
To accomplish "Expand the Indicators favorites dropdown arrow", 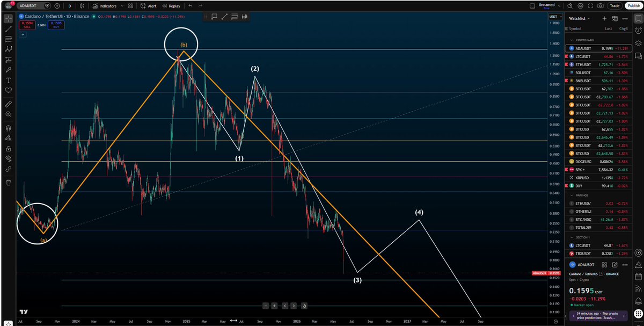I will coord(122,6).
